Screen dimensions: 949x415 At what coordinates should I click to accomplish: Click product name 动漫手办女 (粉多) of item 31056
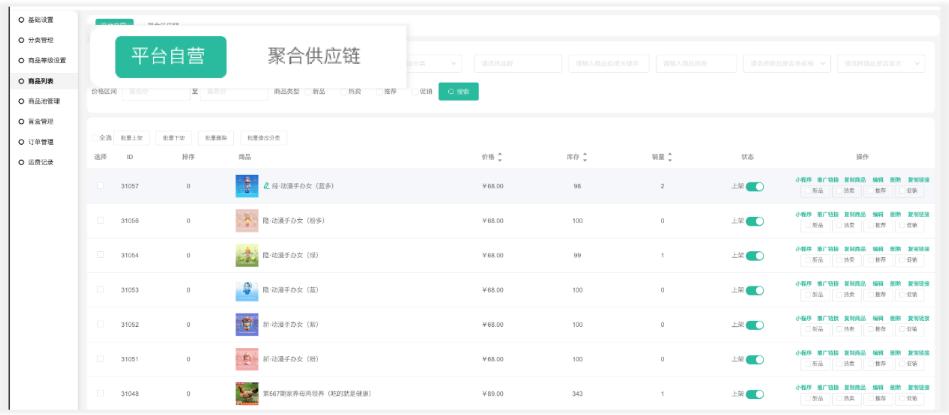(294, 221)
